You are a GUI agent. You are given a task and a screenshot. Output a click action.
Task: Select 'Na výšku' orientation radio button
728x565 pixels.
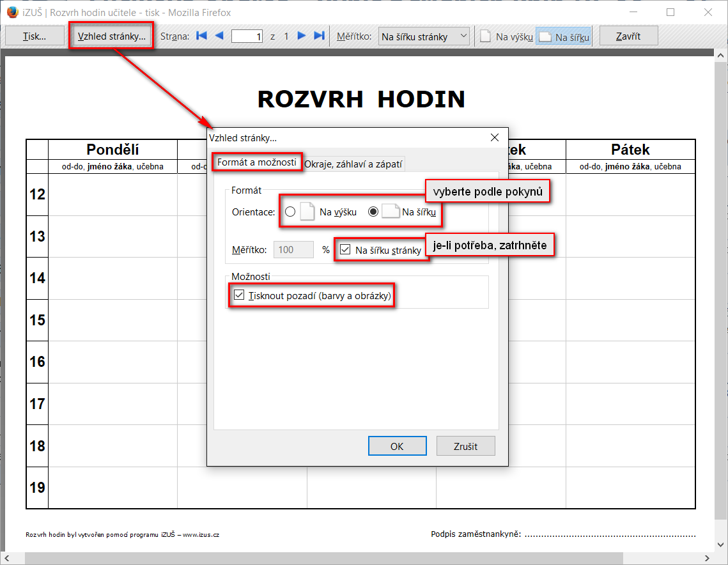pos(290,212)
